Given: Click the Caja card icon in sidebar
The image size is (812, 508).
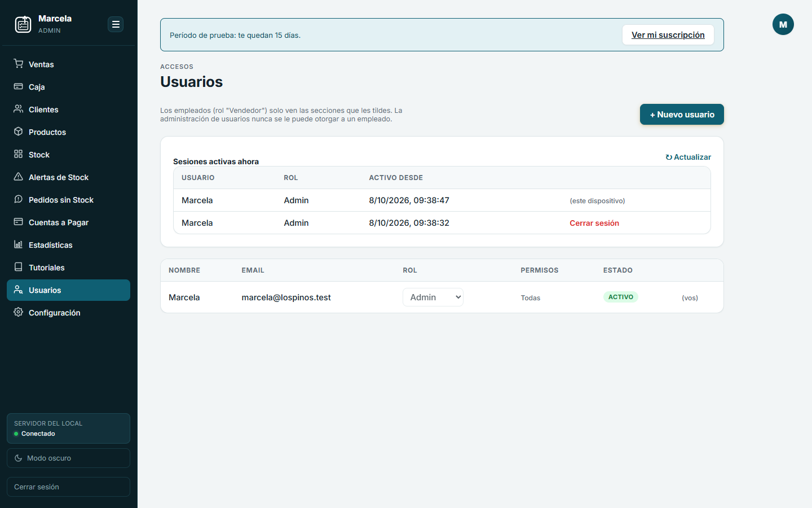Looking at the screenshot, I should pyautogui.click(x=19, y=86).
